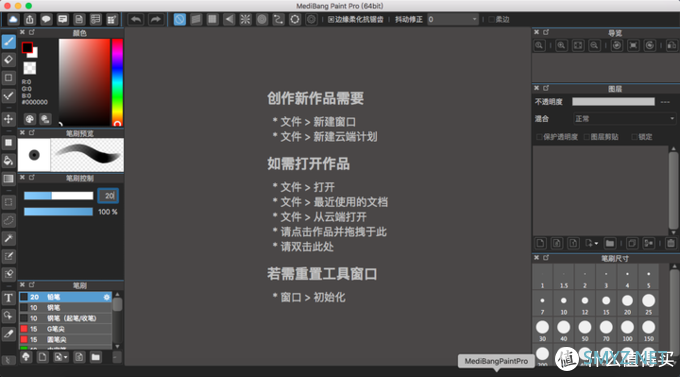Click the add new layer icon

click(x=540, y=243)
